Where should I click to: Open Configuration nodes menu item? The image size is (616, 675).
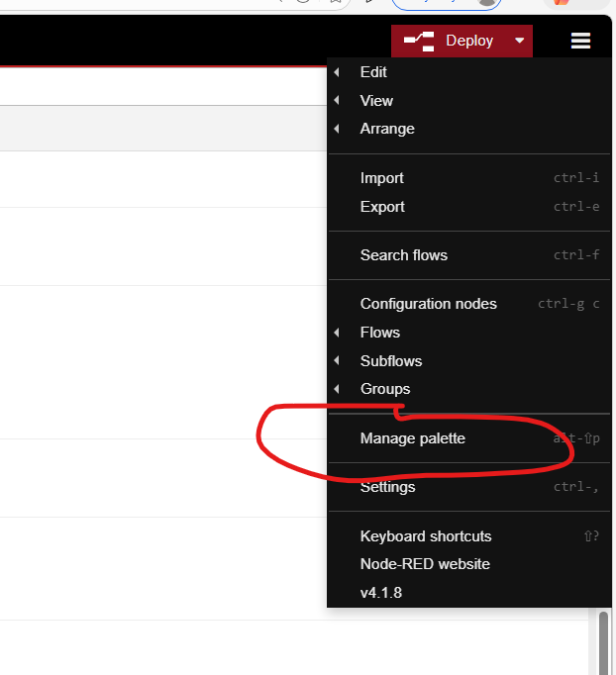[x=429, y=304]
